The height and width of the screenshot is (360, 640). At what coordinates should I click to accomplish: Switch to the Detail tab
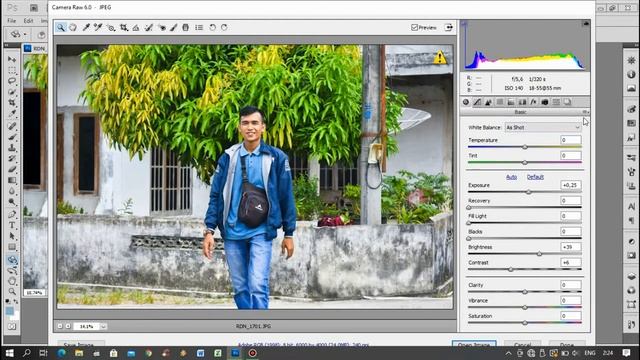(x=488, y=102)
